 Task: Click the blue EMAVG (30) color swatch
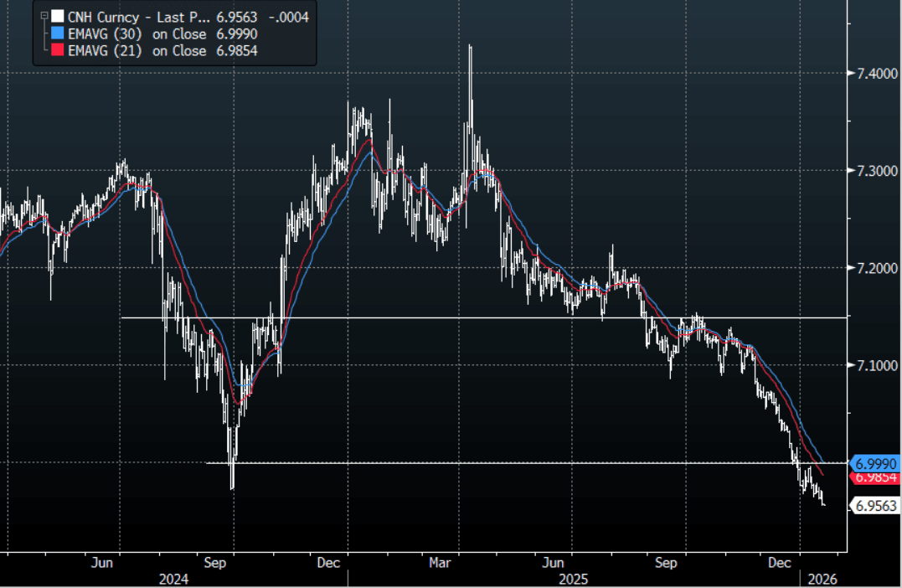pyautogui.click(x=56, y=34)
